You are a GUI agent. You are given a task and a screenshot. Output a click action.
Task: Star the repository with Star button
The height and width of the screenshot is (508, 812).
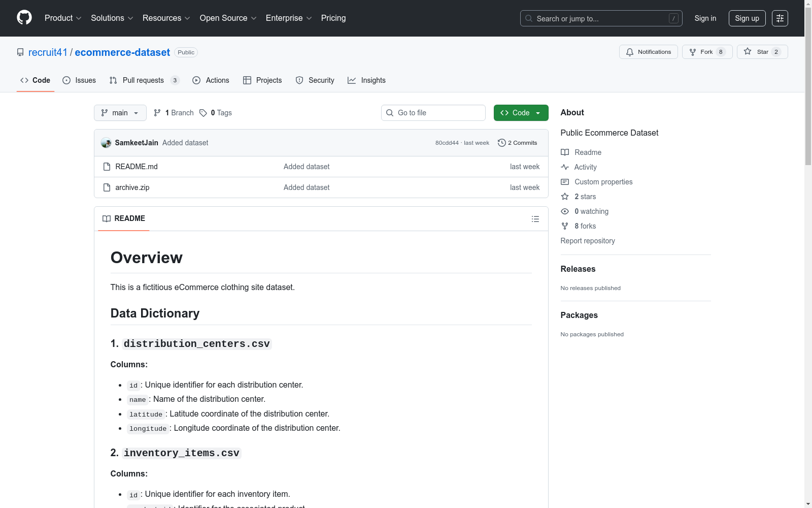click(x=762, y=52)
